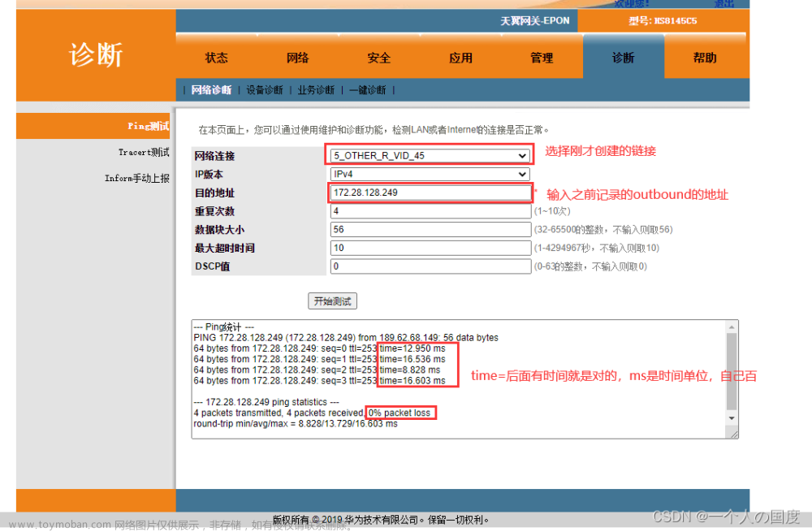The width and height of the screenshot is (812, 532).
Task: Open Tracert测试 in the sidebar
Action: 144,152
